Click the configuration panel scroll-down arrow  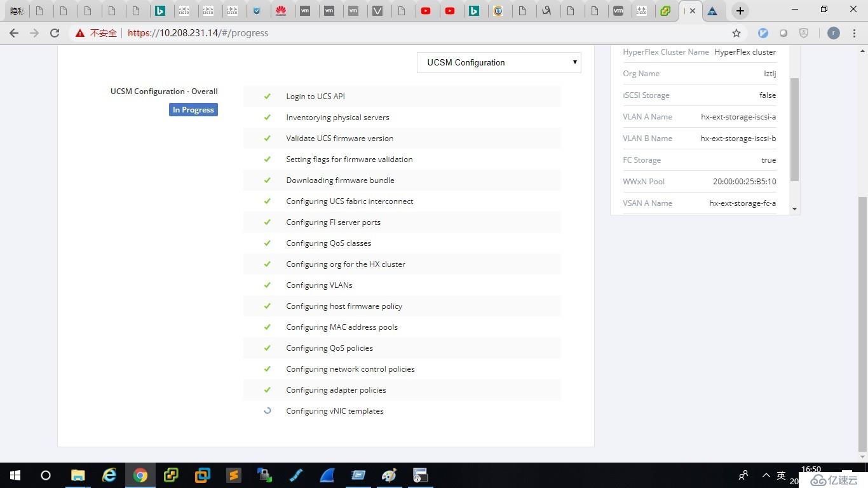point(794,209)
